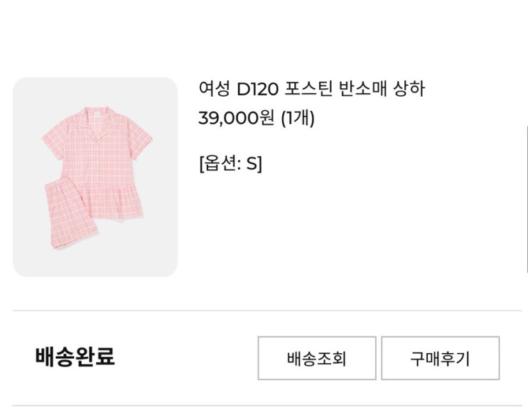The width and height of the screenshot is (528, 420).
Task: Click the (1개) quantity label
Action: click(297, 119)
